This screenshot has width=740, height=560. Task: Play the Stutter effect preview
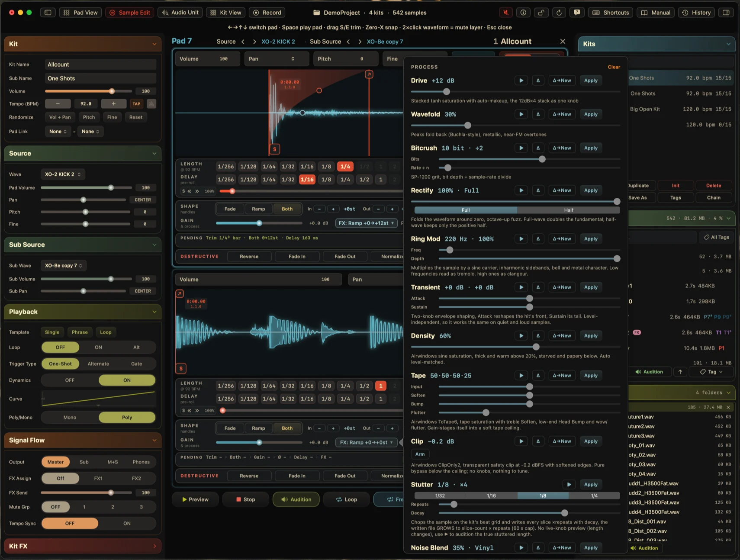569,485
